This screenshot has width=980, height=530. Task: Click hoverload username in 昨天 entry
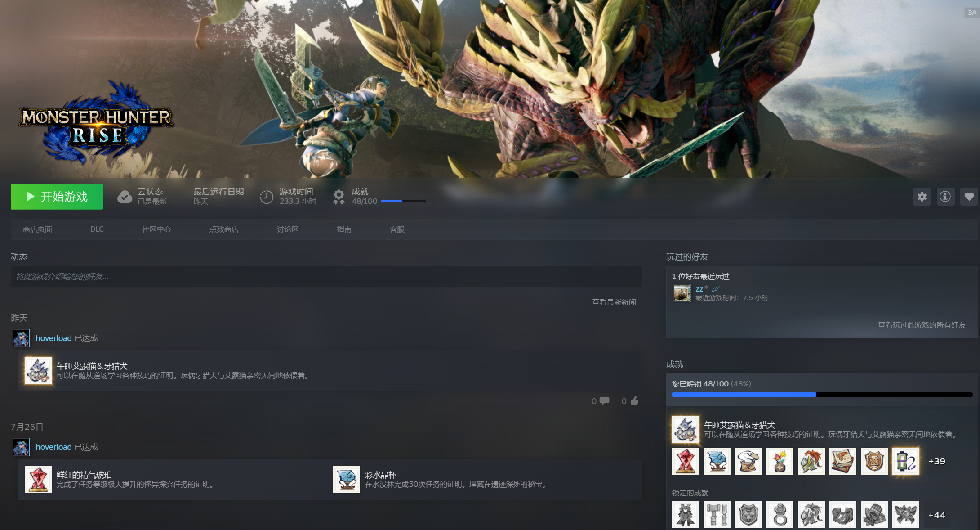tap(53, 338)
